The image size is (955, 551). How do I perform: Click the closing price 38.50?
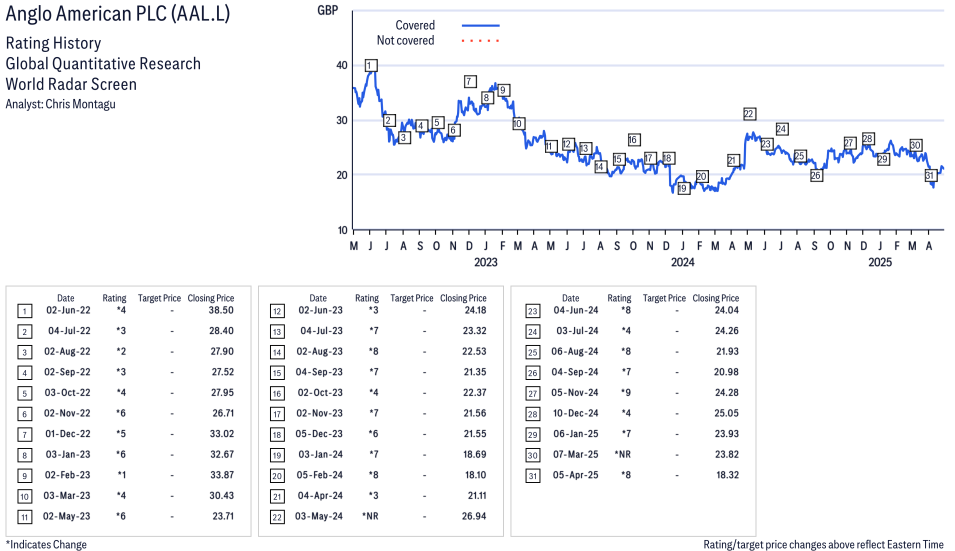pos(221,311)
